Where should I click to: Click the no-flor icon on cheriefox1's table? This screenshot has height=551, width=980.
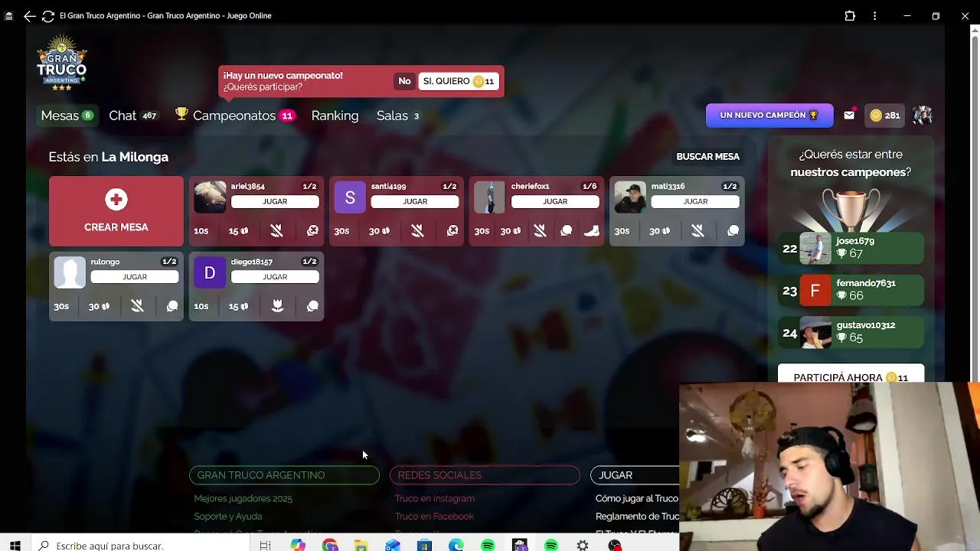tap(540, 230)
